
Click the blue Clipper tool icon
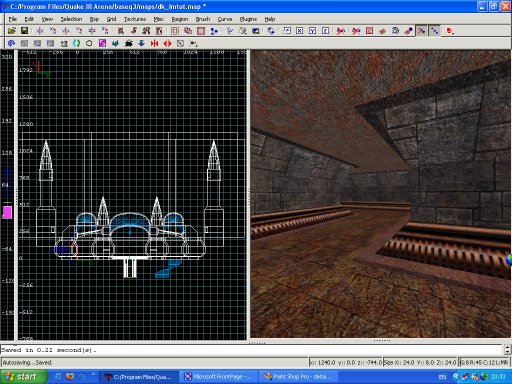[214, 31]
